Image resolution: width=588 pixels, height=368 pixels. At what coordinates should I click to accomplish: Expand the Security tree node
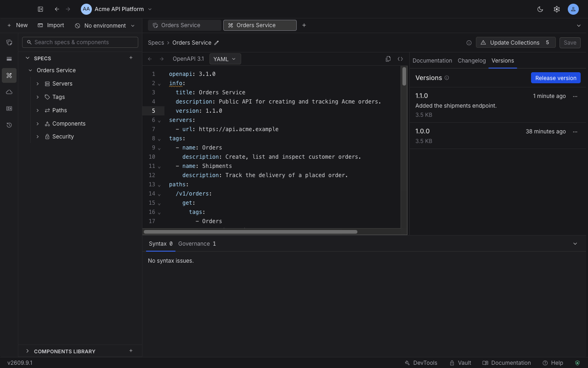pyautogui.click(x=38, y=137)
